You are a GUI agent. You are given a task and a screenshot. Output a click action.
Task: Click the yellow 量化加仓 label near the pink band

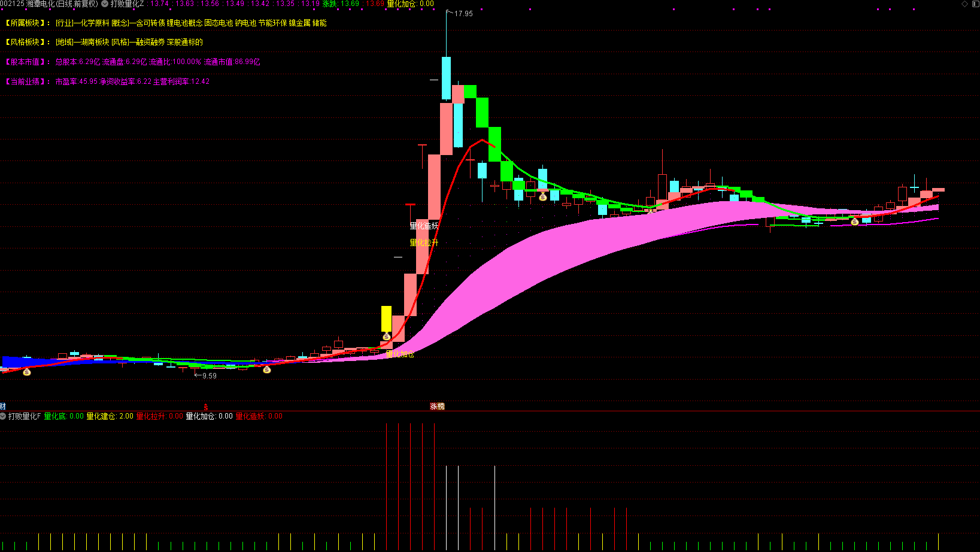[x=400, y=354]
